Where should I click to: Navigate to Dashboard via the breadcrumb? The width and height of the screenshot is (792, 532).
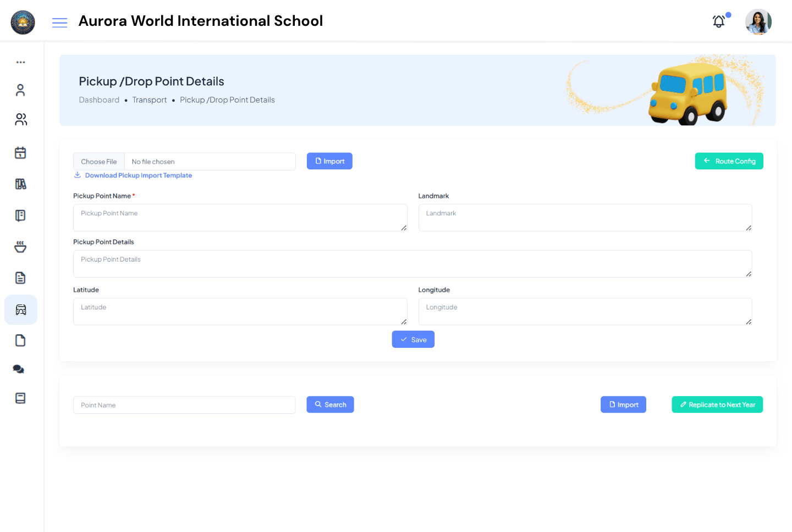(x=99, y=99)
